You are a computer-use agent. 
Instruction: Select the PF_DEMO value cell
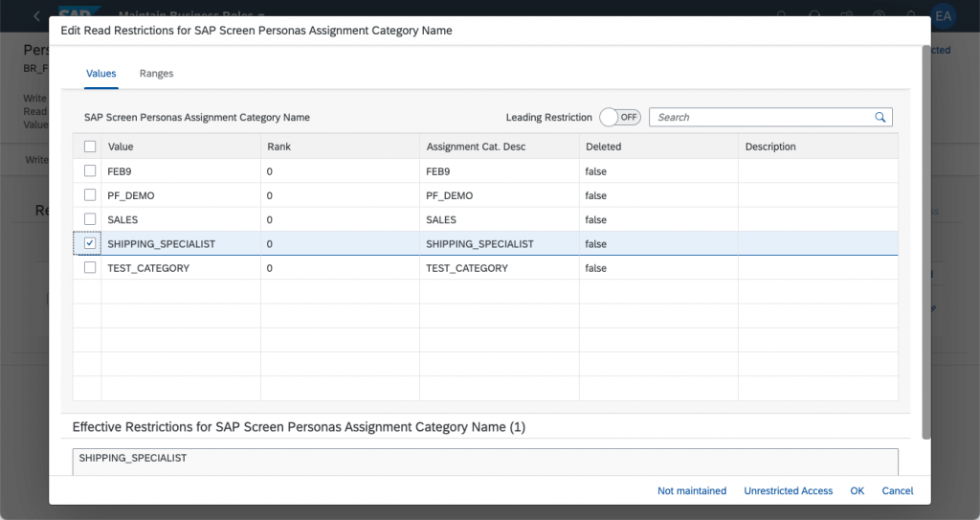[x=181, y=195]
